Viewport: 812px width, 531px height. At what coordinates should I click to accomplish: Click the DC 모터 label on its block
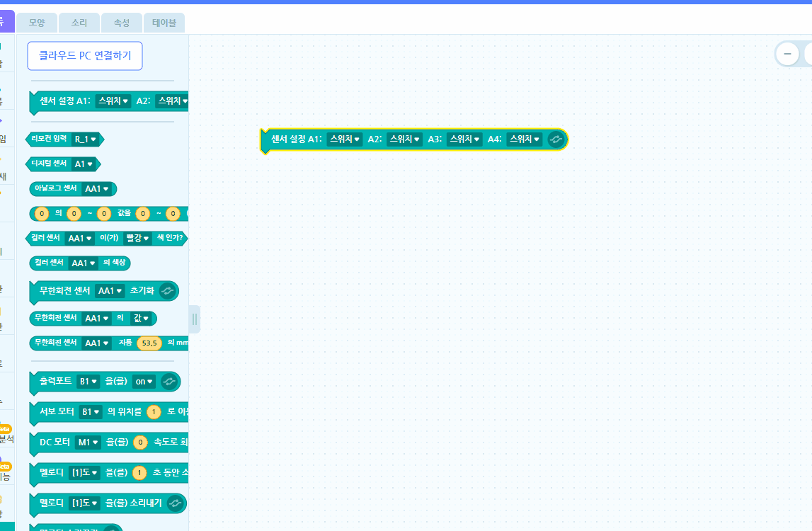[55, 442]
